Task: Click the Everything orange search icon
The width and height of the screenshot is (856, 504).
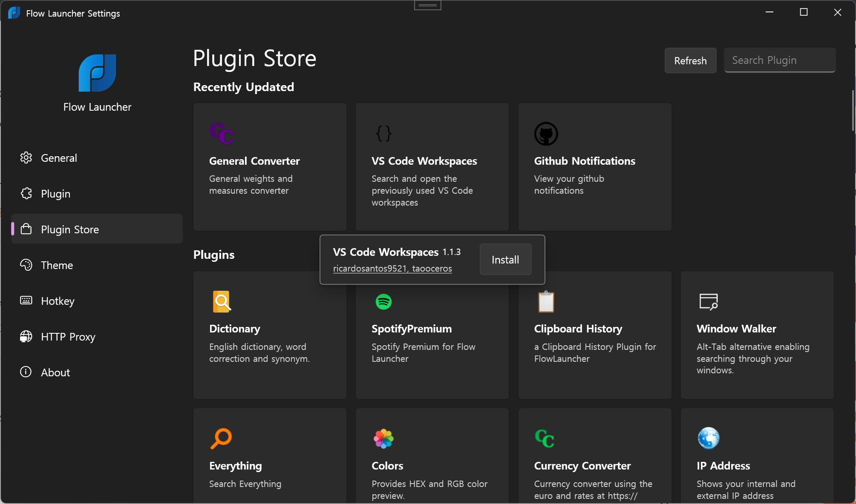Action: pyautogui.click(x=221, y=438)
